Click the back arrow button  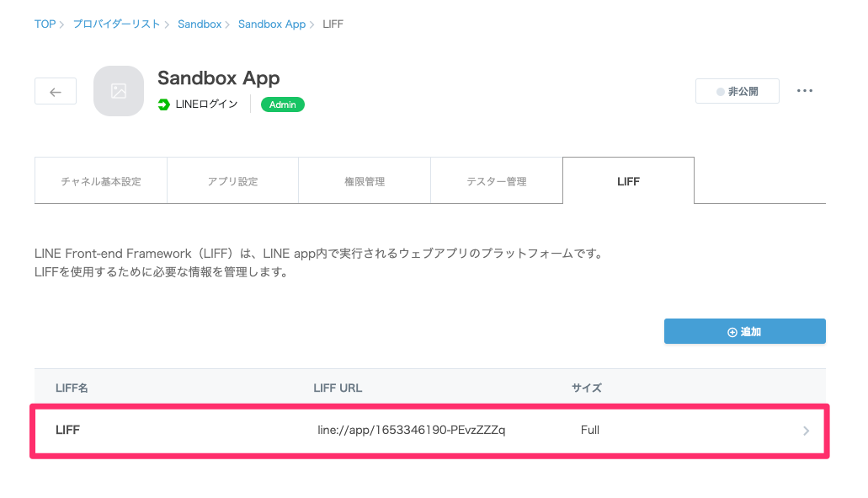pos(55,90)
